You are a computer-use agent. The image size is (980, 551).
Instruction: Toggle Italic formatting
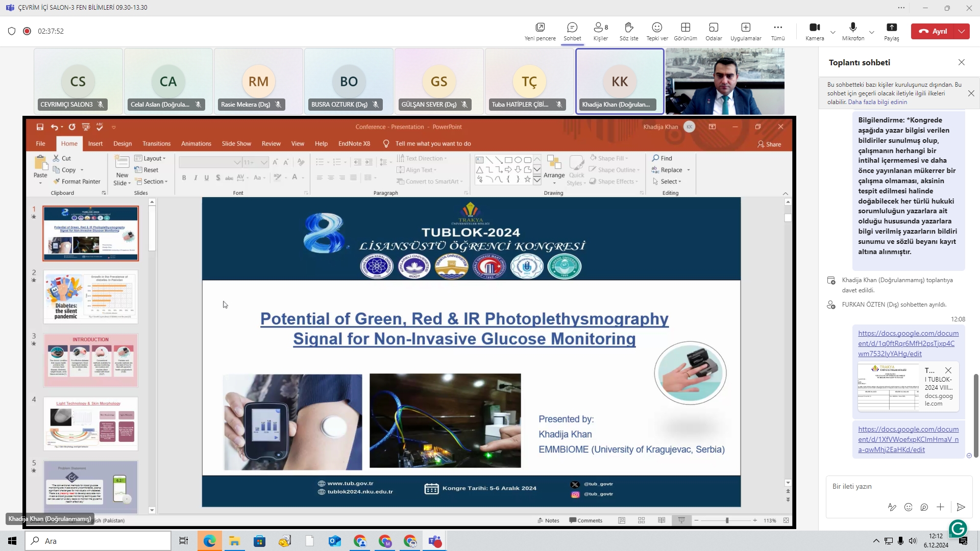[x=195, y=178]
